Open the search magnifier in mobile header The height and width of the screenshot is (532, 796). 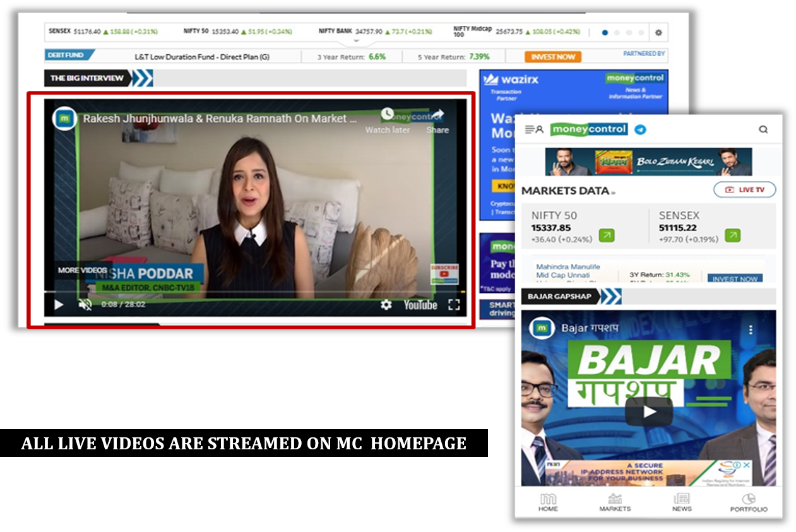(763, 129)
